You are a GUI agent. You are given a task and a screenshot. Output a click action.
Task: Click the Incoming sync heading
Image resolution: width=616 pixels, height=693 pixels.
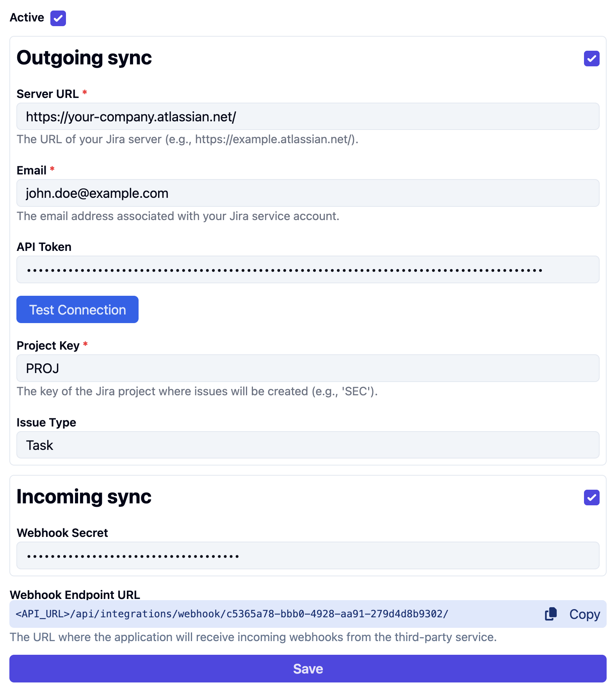click(84, 497)
